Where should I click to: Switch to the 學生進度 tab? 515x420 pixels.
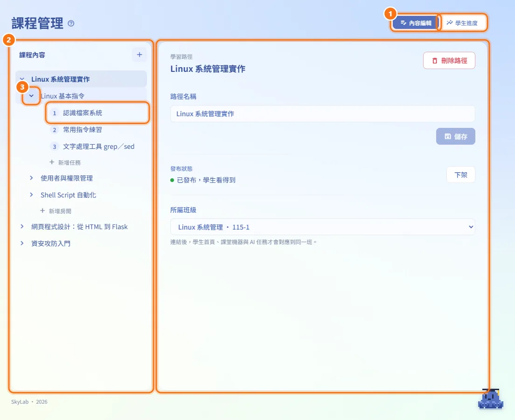(x=462, y=23)
